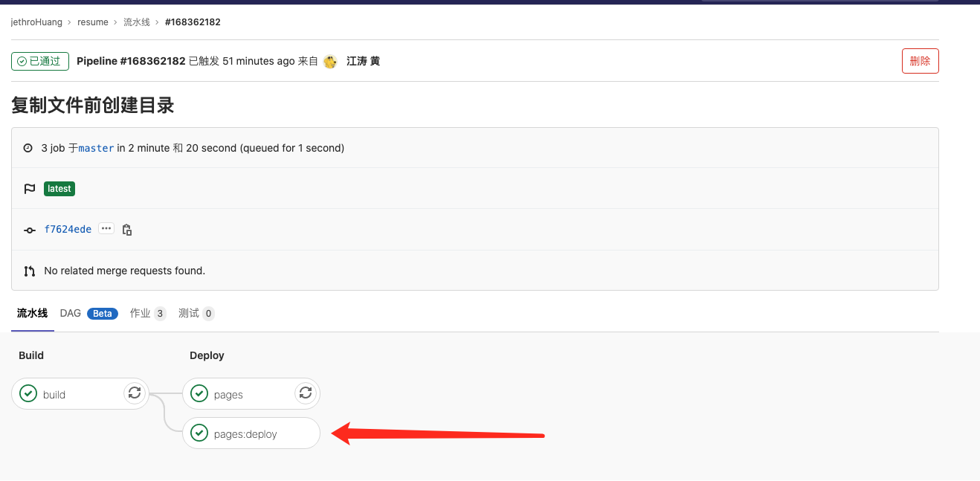The height and width of the screenshot is (481, 980).
Task: Click the build job success status icon
Action: (x=28, y=393)
